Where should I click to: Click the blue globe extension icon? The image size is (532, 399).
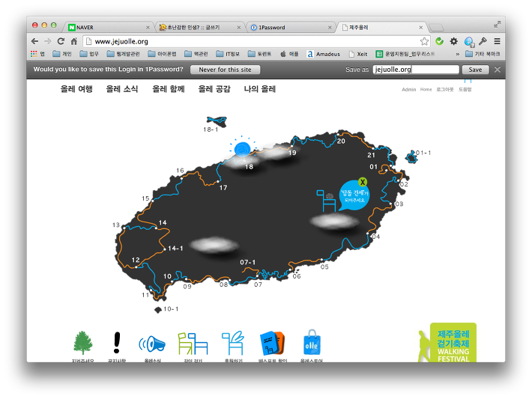(469, 42)
